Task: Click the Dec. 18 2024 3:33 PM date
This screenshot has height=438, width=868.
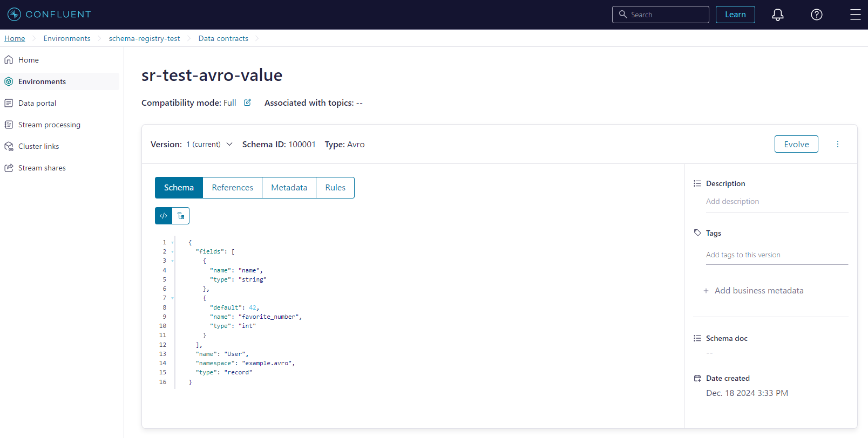Action: click(x=747, y=393)
